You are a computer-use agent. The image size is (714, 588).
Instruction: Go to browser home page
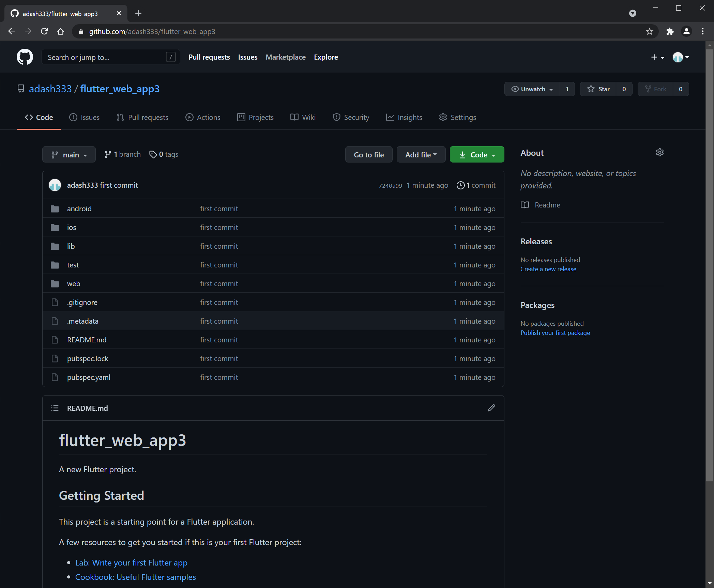(x=61, y=31)
